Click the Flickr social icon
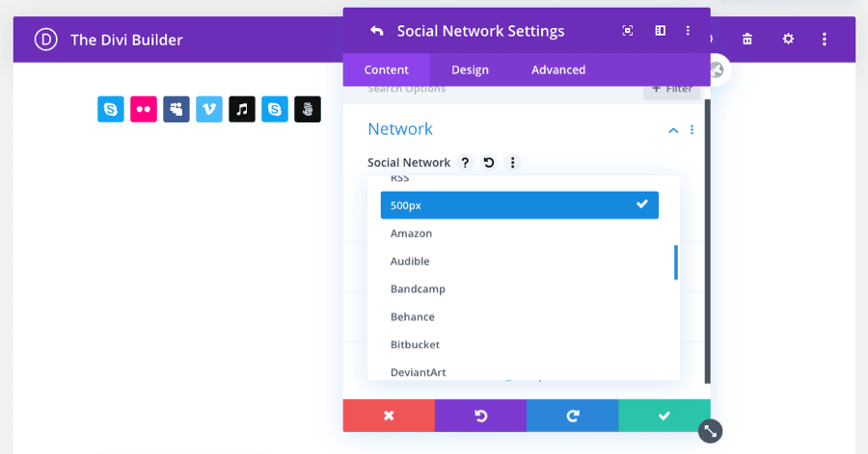868x454 pixels. tap(144, 109)
